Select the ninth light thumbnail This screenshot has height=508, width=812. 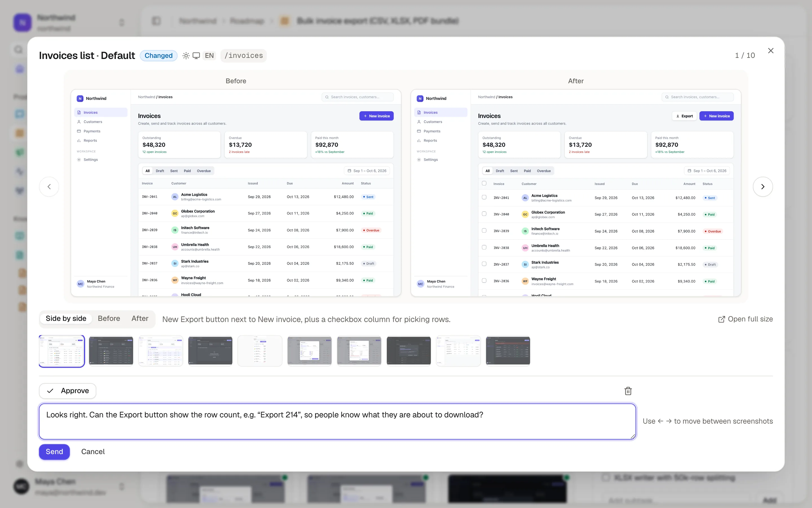(458, 351)
